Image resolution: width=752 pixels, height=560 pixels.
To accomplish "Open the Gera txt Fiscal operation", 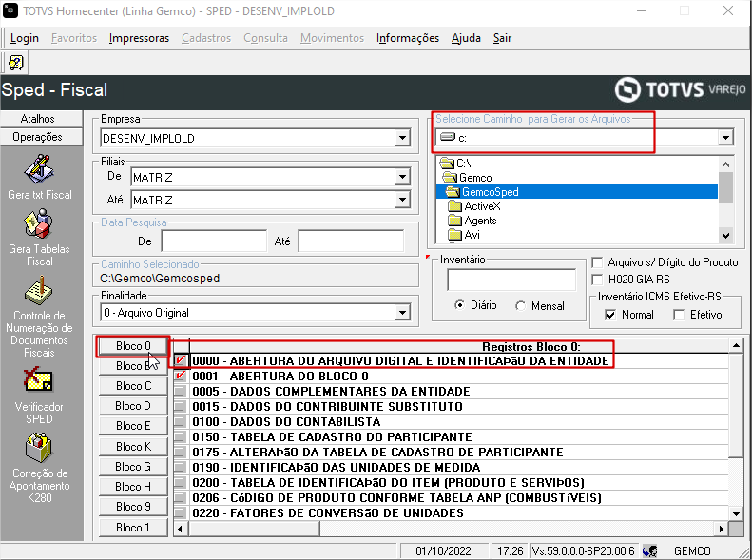I will click(x=40, y=177).
